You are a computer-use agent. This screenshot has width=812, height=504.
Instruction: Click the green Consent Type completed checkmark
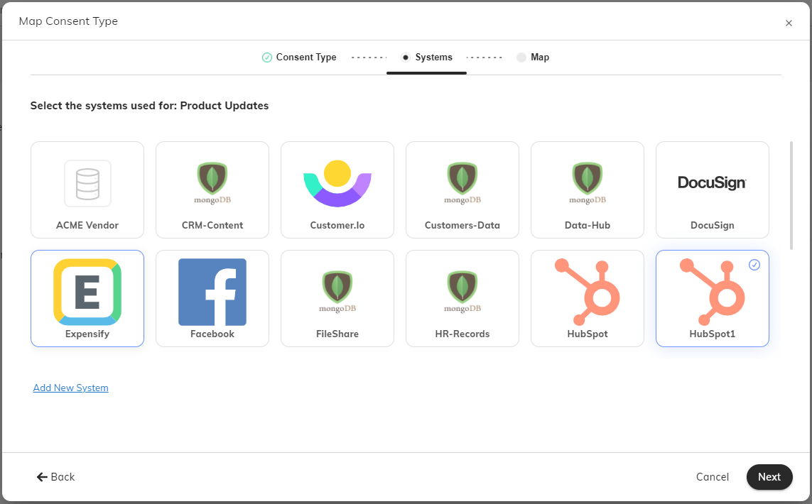[266, 57]
